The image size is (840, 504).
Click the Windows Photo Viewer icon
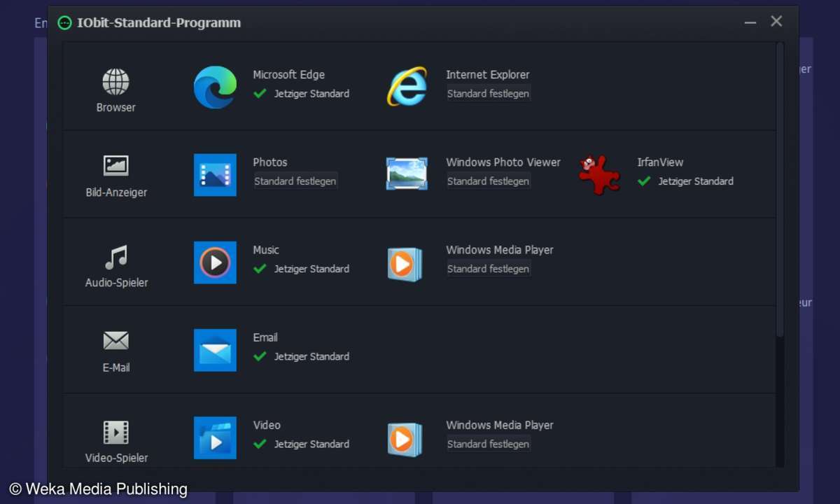(407, 174)
